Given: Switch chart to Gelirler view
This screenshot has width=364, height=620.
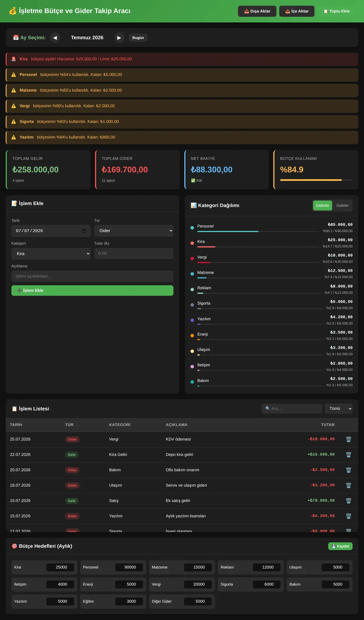Looking at the screenshot, I should click(x=342, y=206).
